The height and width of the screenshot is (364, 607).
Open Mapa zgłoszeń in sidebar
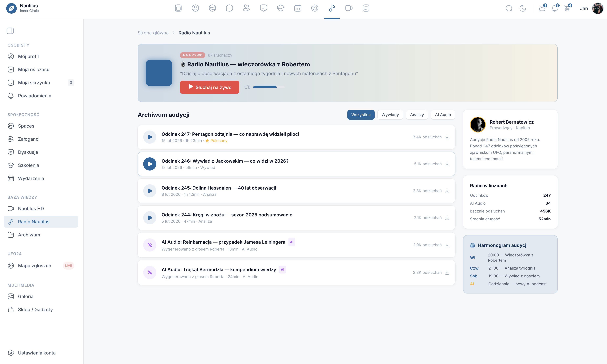[35, 266]
